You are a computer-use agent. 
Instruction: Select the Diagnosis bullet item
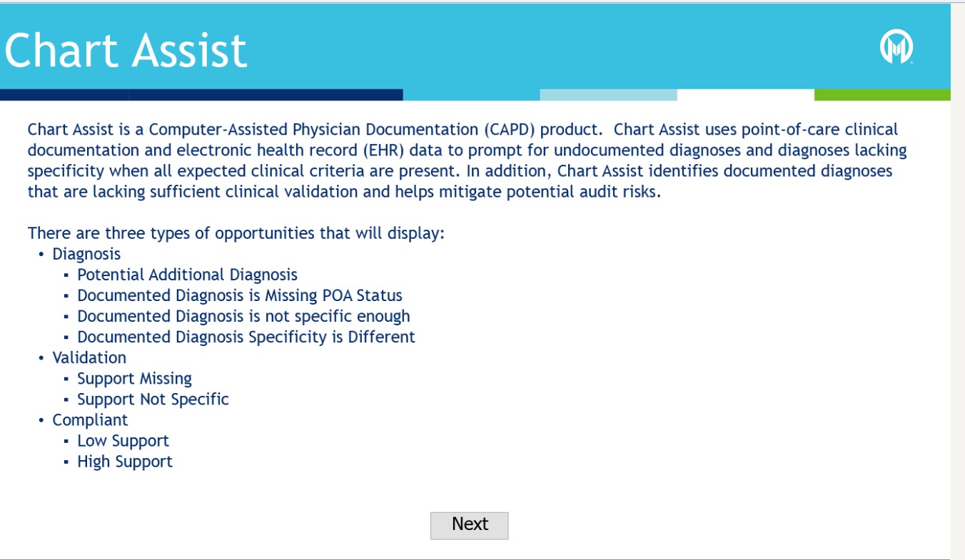coord(86,254)
